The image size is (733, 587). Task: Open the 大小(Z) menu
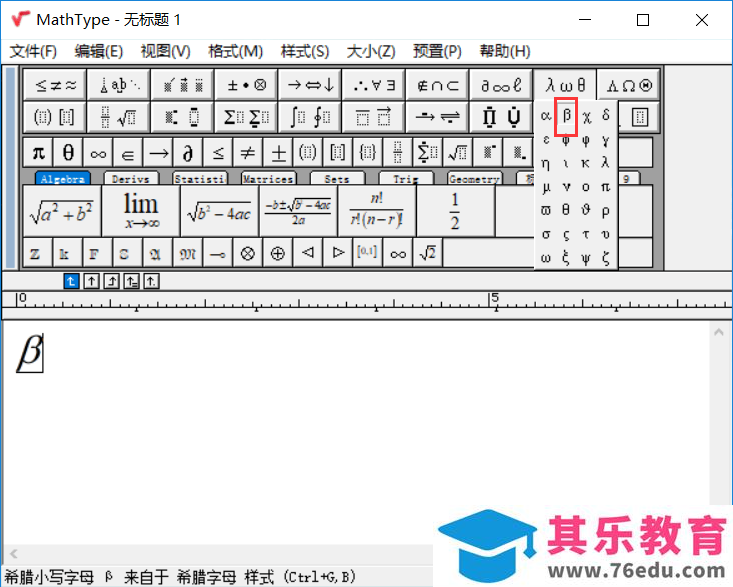(371, 51)
